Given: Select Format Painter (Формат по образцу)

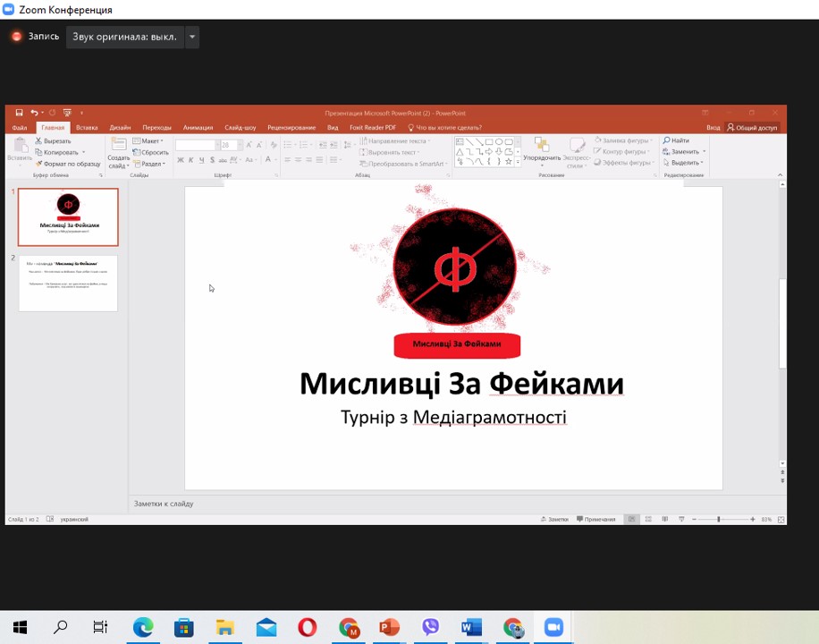Looking at the screenshot, I should pyautogui.click(x=69, y=164).
